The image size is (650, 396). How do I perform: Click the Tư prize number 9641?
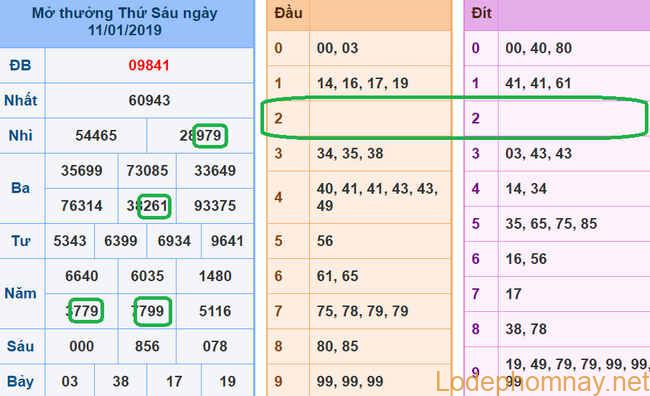[x=227, y=241]
